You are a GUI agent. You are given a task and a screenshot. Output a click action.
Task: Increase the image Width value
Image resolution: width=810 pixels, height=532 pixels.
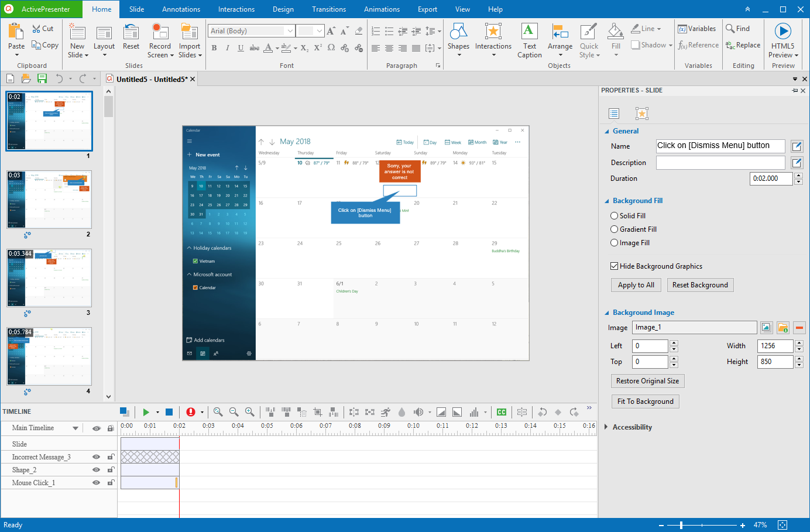(799, 343)
